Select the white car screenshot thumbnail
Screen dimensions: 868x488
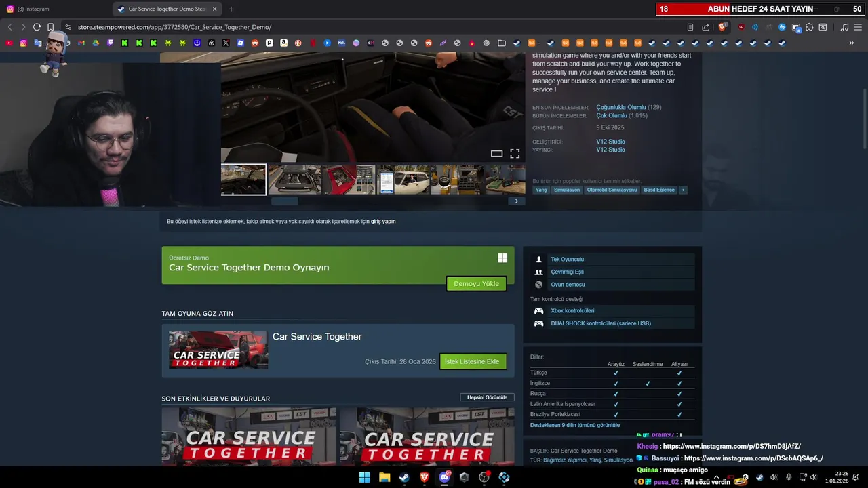tap(403, 180)
